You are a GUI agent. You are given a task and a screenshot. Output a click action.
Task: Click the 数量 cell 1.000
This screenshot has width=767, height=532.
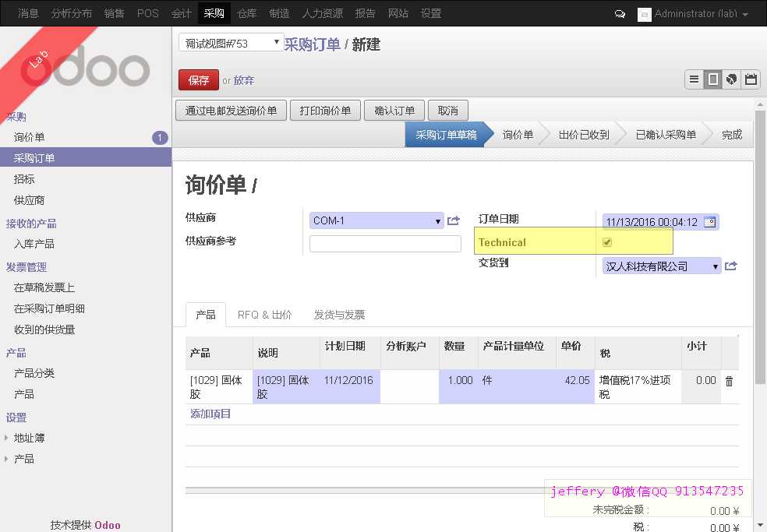tap(458, 386)
